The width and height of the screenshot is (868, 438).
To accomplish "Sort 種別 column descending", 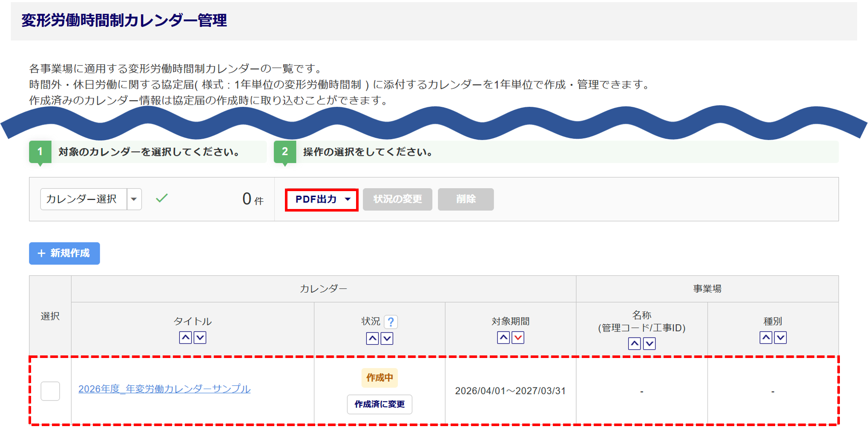I will click(x=780, y=338).
